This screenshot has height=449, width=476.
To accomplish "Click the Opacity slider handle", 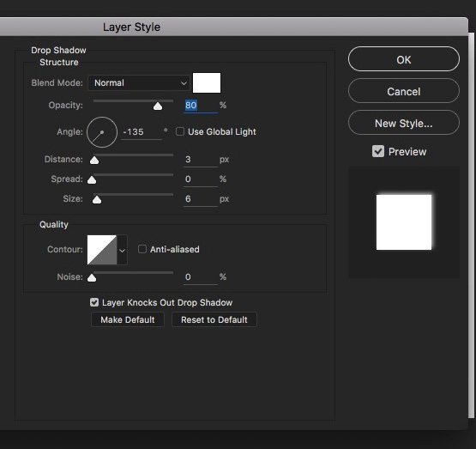I will tap(158, 106).
